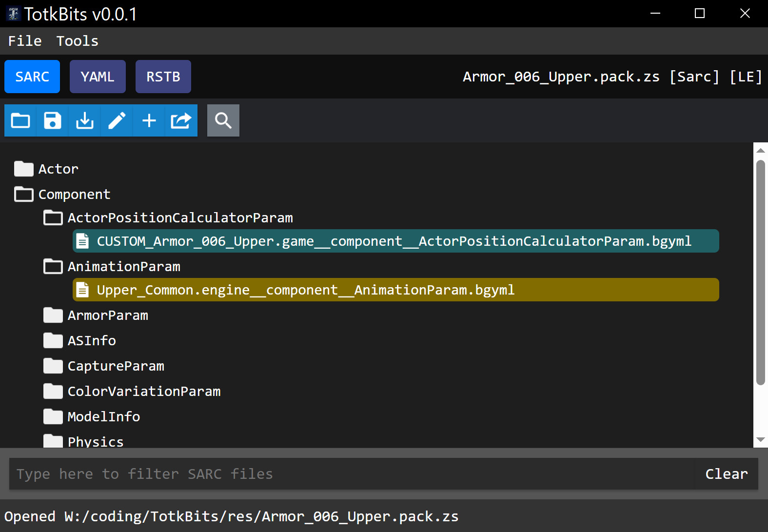This screenshot has height=532, width=768.
Task: Click the Clear filter button
Action: (727, 473)
